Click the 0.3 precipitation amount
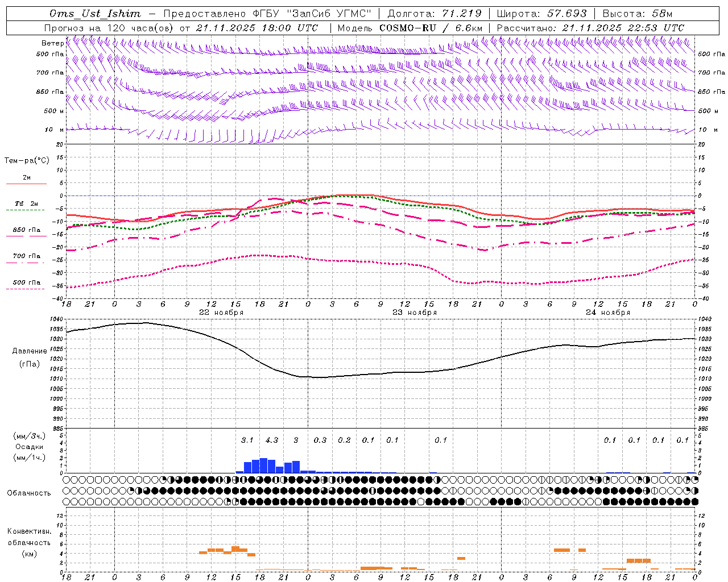Viewport: 728px width, 582px height. click(320, 440)
